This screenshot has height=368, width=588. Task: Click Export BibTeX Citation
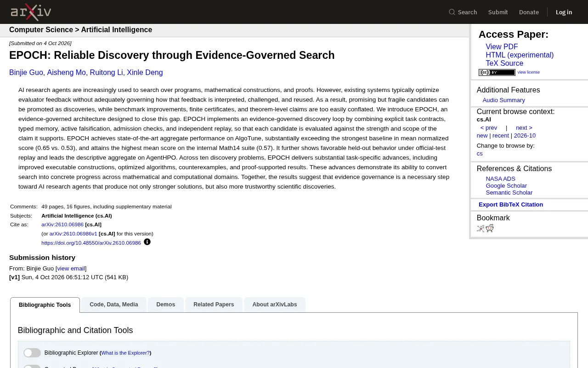click(x=511, y=205)
